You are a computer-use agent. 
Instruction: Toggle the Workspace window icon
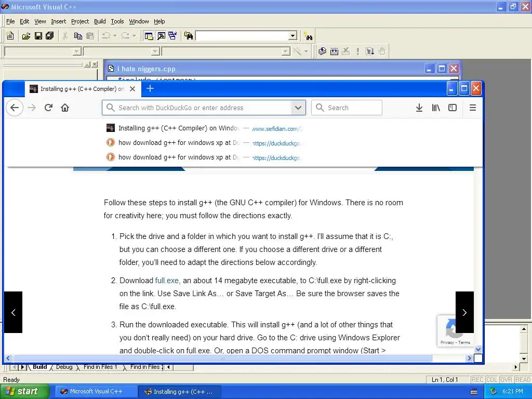coord(149,36)
